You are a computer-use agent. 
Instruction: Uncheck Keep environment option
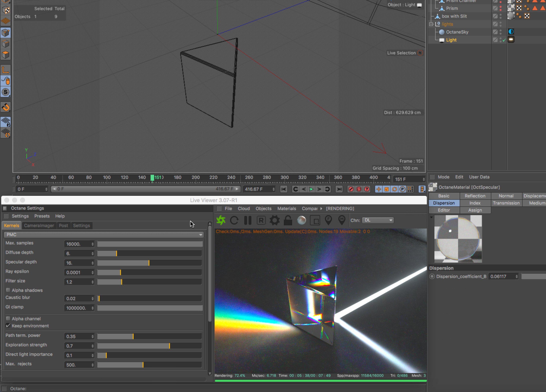click(8, 326)
